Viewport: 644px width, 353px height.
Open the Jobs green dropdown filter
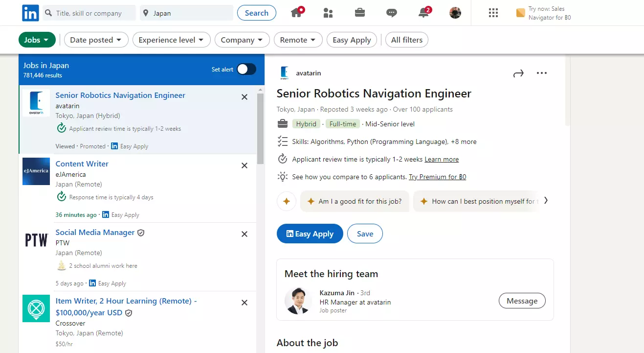[x=37, y=40]
